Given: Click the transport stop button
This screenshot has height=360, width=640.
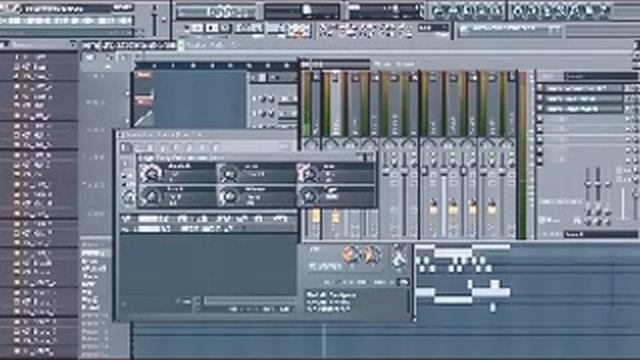Looking at the screenshot, I should point(211,28).
